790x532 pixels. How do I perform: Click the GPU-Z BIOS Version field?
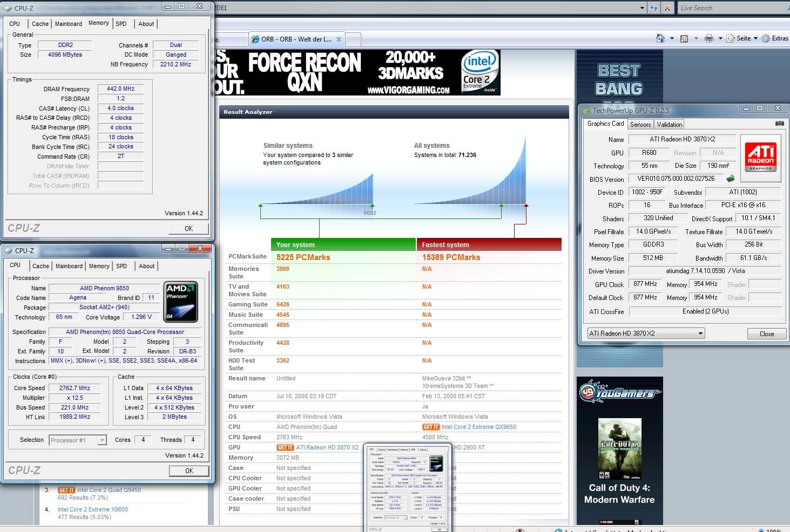[x=676, y=179]
